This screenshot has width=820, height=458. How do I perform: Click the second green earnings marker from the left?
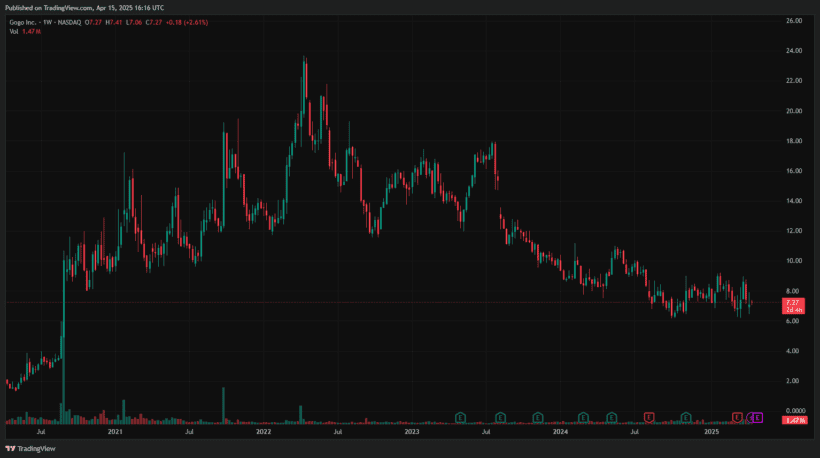[x=499, y=416]
